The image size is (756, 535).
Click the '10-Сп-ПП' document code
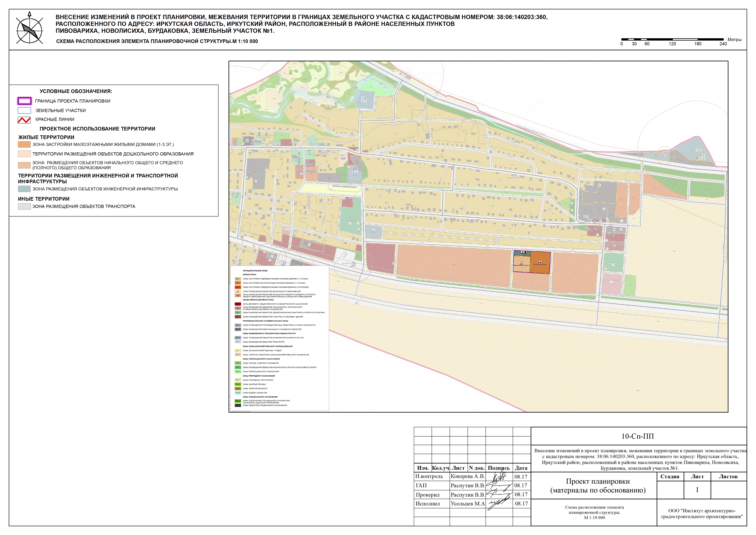tap(638, 436)
